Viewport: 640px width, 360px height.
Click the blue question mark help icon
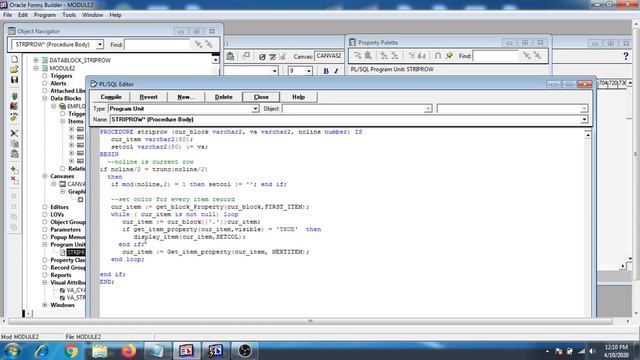point(626,56)
